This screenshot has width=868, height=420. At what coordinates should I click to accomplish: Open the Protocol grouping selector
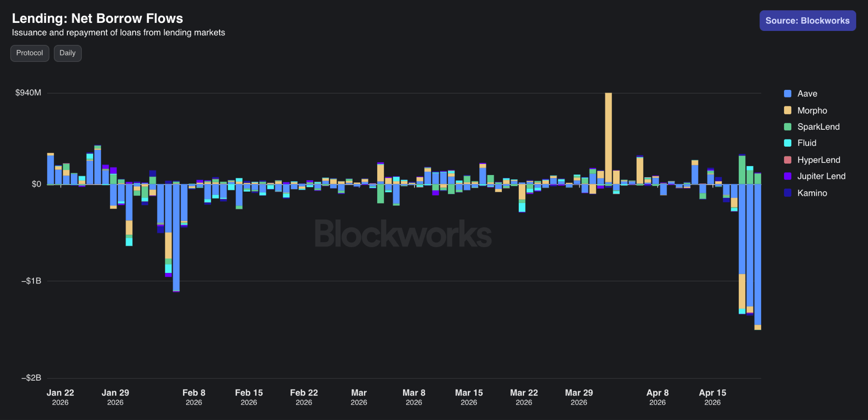(30, 53)
